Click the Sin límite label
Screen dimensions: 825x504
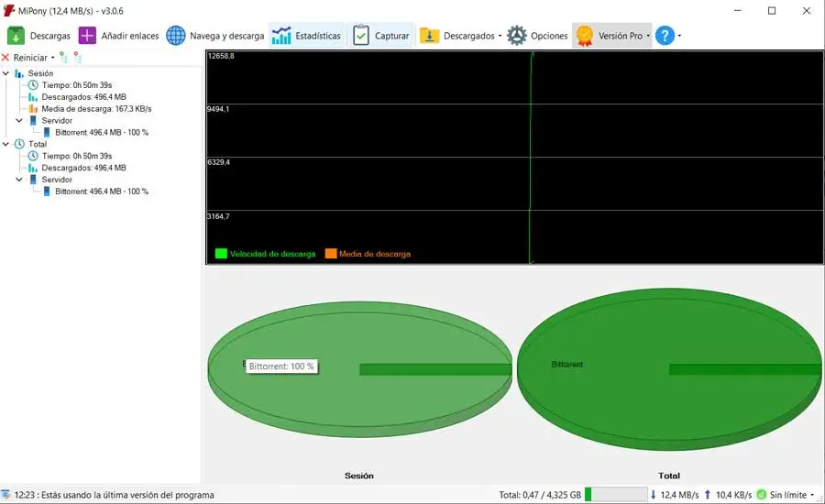tap(787, 495)
